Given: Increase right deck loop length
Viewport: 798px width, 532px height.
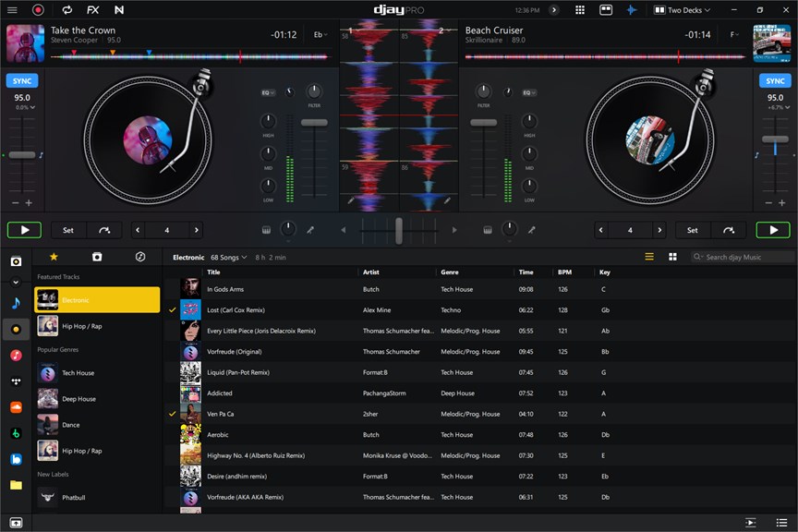Looking at the screenshot, I should point(659,230).
